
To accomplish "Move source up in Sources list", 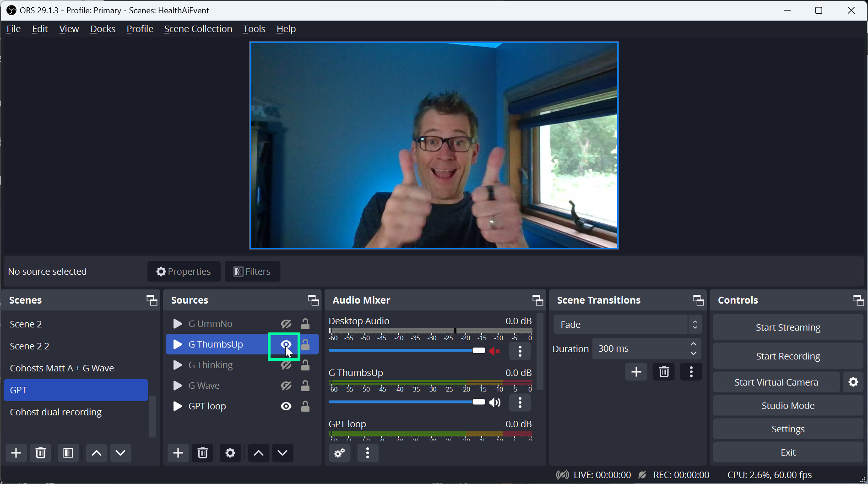I will 258,453.
